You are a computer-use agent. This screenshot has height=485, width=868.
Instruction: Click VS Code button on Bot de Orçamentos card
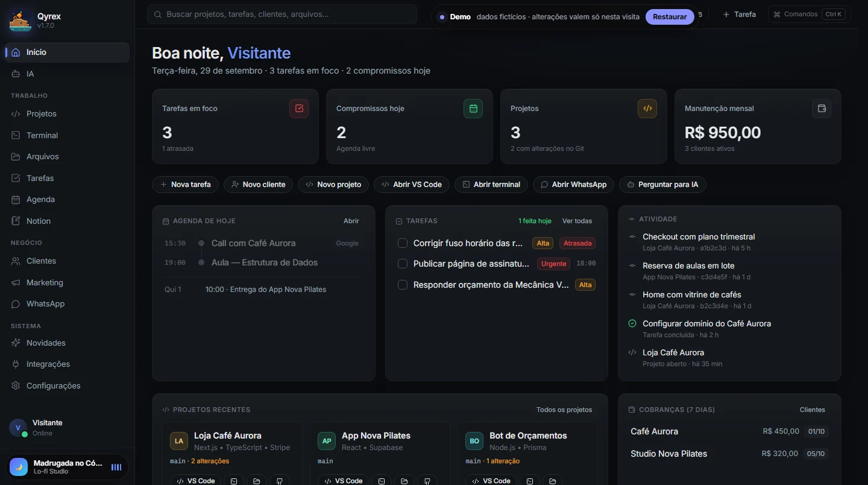click(491, 481)
